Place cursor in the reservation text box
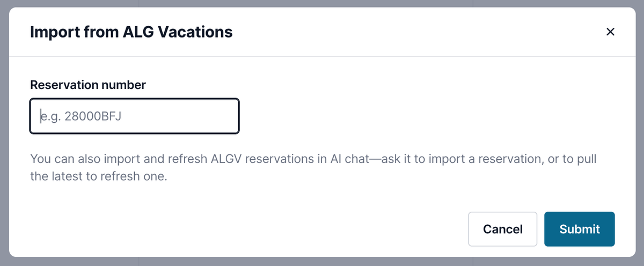Screen dimensions: 644x266 click(x=134, y=116)
